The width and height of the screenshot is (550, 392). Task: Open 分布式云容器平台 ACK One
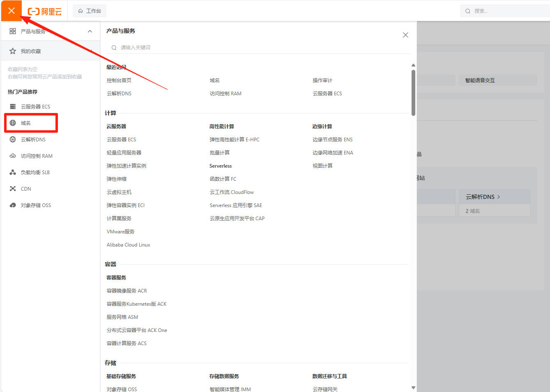point(137,330)
